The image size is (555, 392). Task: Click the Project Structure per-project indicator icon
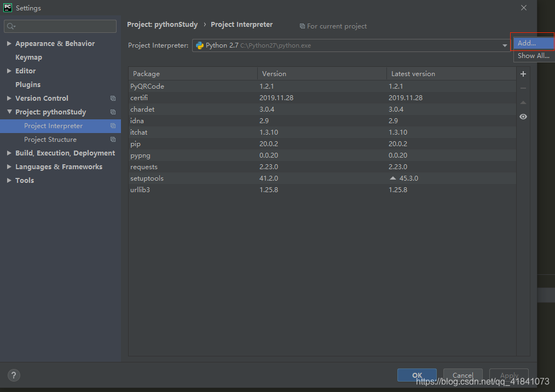click(x=113, y=139)
